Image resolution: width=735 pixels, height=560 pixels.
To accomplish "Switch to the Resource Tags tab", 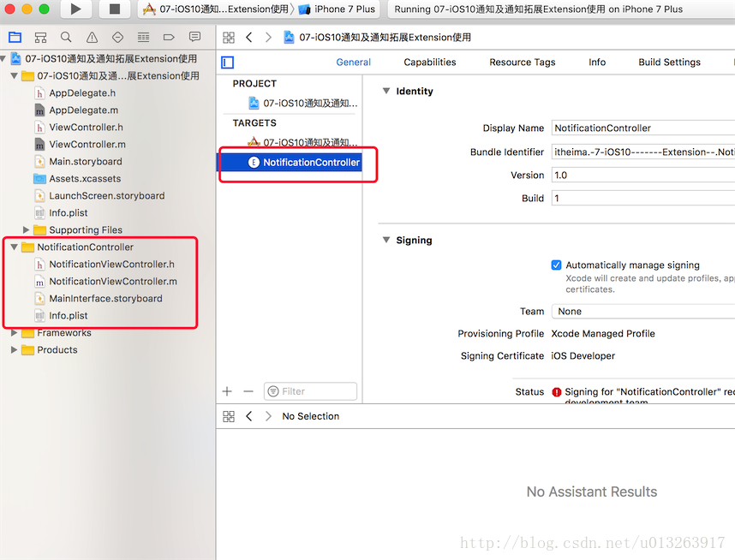I will pyautogui.click(x=523, y=62).
